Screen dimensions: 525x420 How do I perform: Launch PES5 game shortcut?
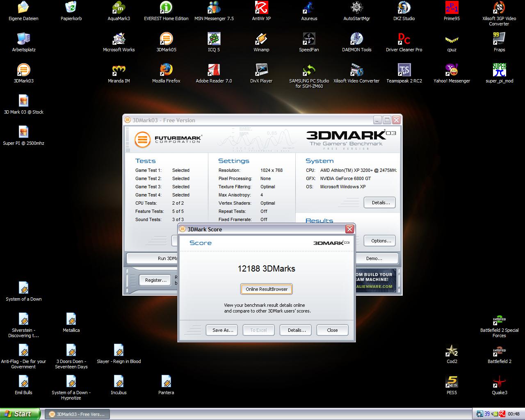(x=452, y=385)
